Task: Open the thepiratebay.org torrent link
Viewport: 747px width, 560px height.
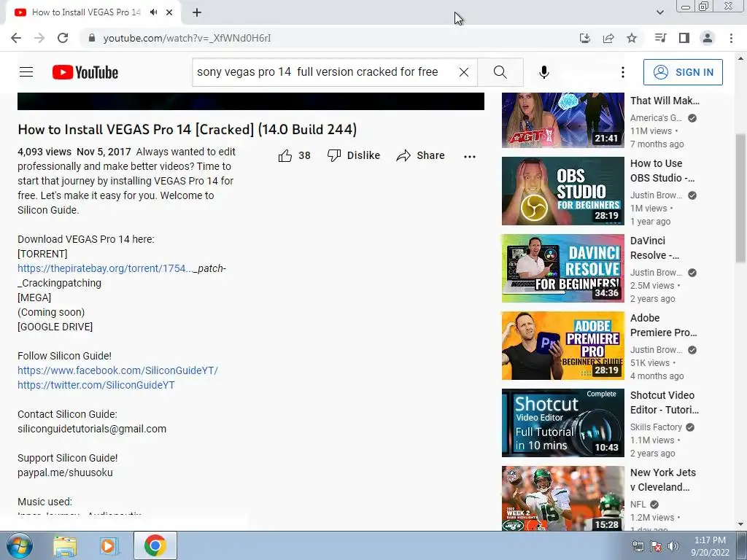Action: [x=105, y=268]
